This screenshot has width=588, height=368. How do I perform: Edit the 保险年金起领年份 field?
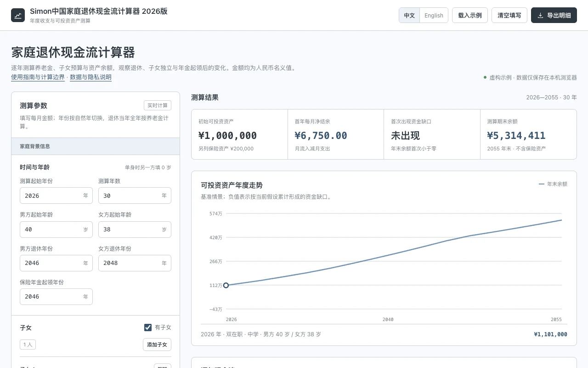coord(56,296)
